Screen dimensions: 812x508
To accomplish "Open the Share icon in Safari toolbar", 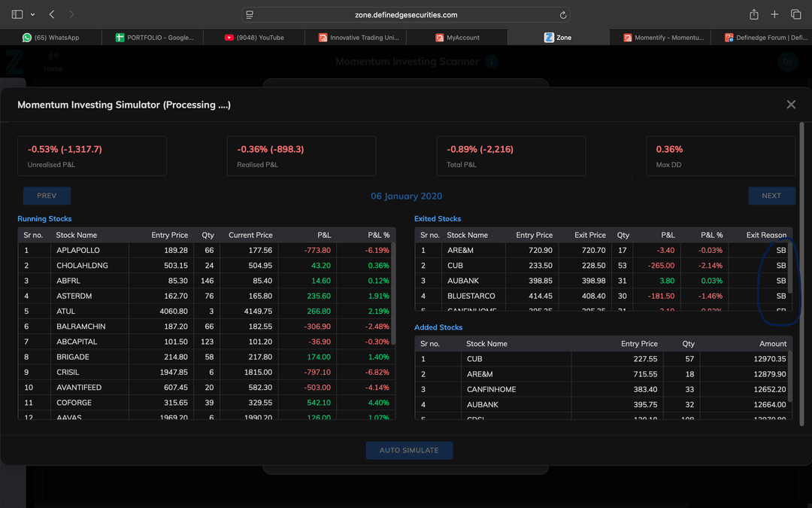I will point(754,14).
